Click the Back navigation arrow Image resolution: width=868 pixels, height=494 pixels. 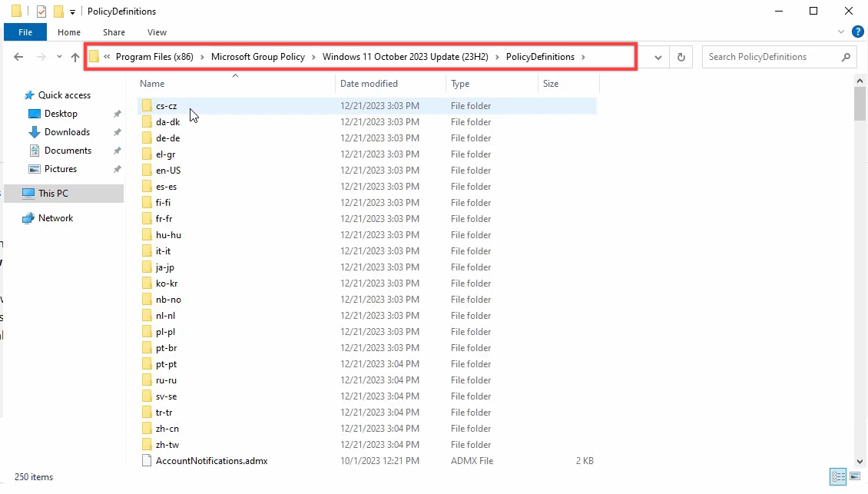pyautogui.click(x=18, y=57)
